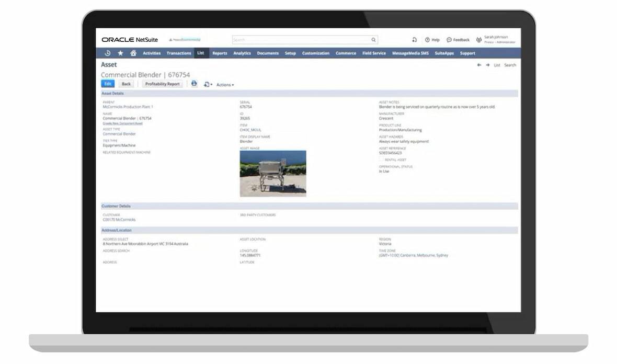Viewport: 617px width, 364px height.
Task: Expand the Actions dropdown
Action: tap(225, 85)
